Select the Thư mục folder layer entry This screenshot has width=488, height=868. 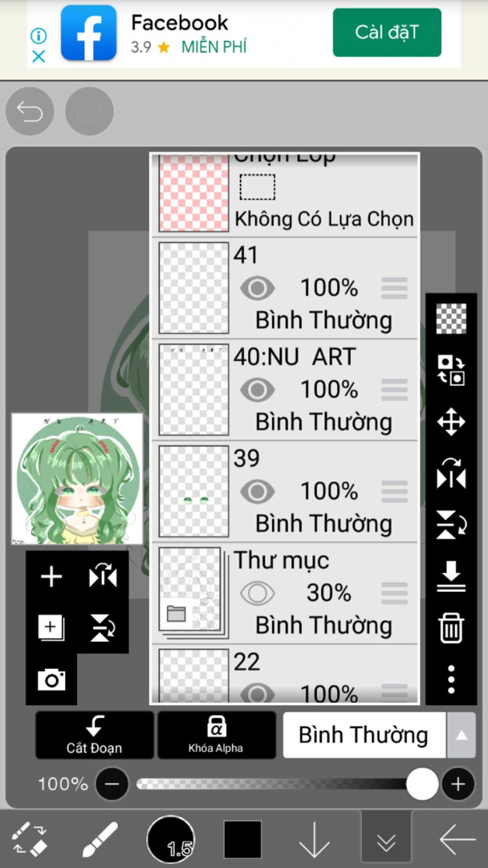tap(285, 593)
